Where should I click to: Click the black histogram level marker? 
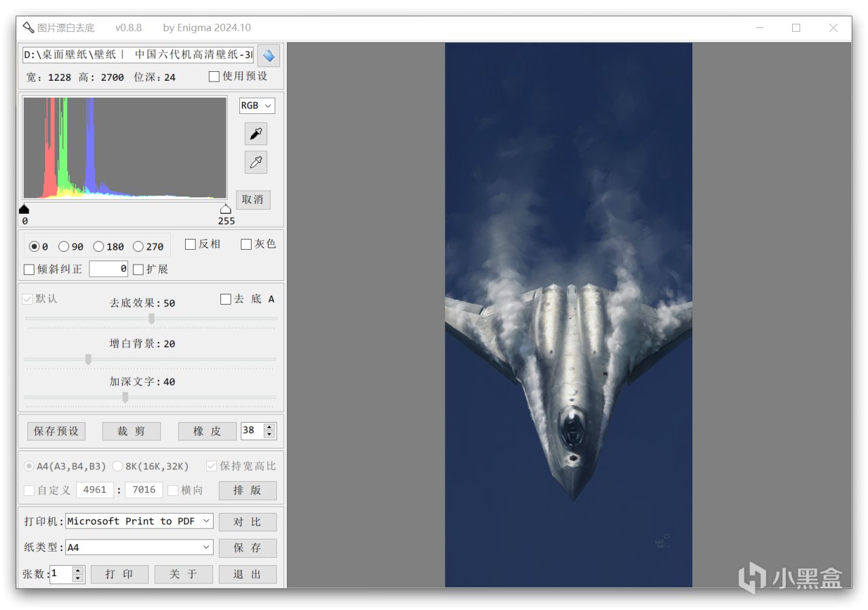[x=24, y=209]
